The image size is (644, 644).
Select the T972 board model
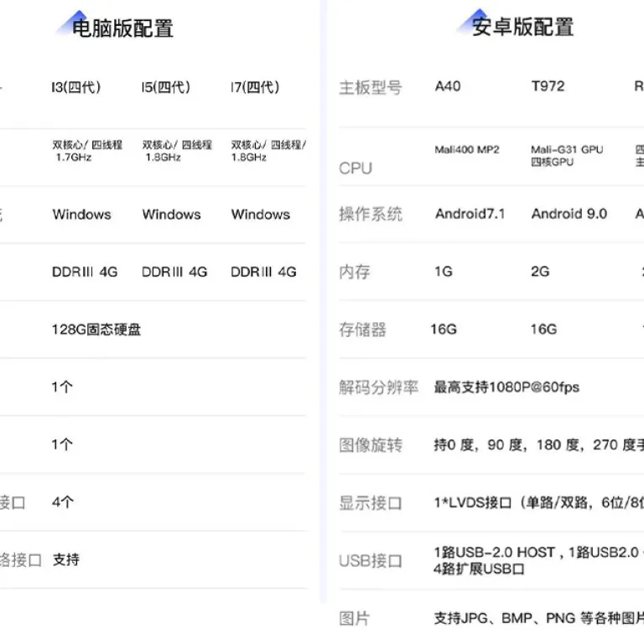tap(548, 86)
